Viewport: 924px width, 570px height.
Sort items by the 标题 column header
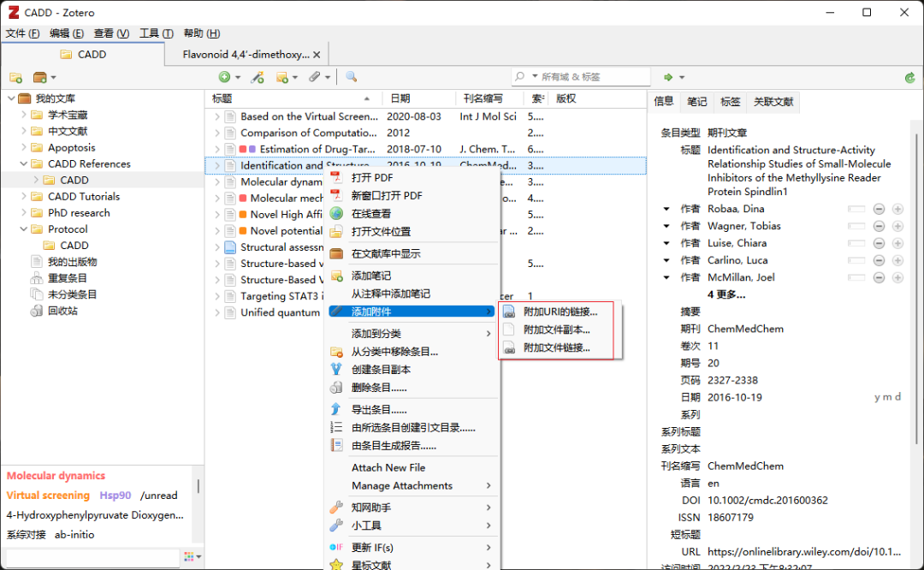293,98
